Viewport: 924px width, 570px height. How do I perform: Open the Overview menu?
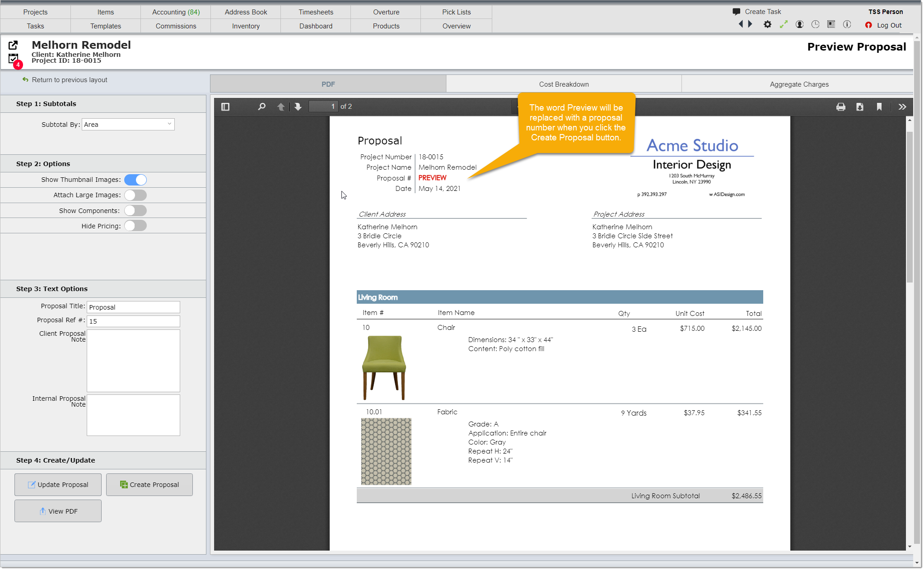point(456,26)
